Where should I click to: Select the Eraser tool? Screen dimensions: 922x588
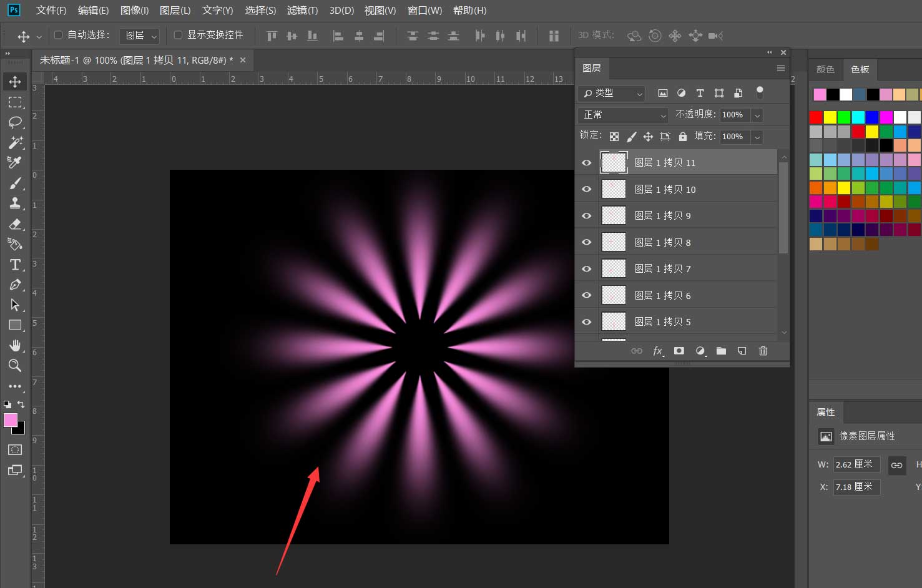pyautogui.click(x=15, y=224)
